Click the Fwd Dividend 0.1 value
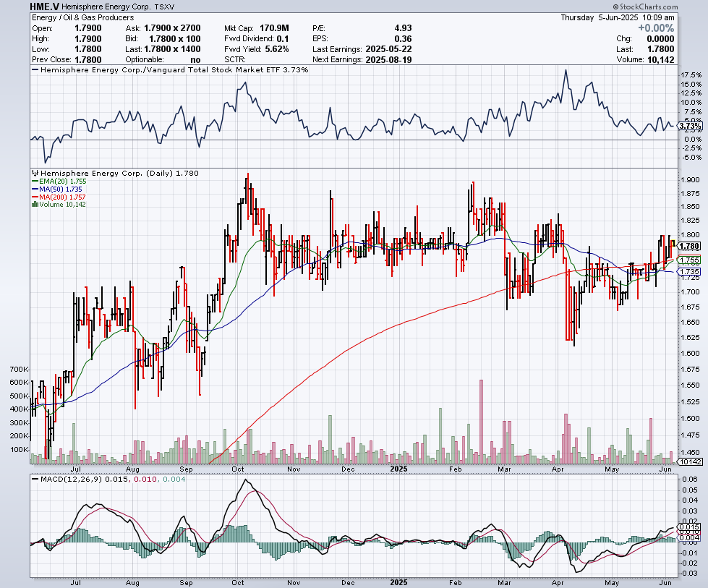Viewport: 708px width, 588px height. point(283,39)
